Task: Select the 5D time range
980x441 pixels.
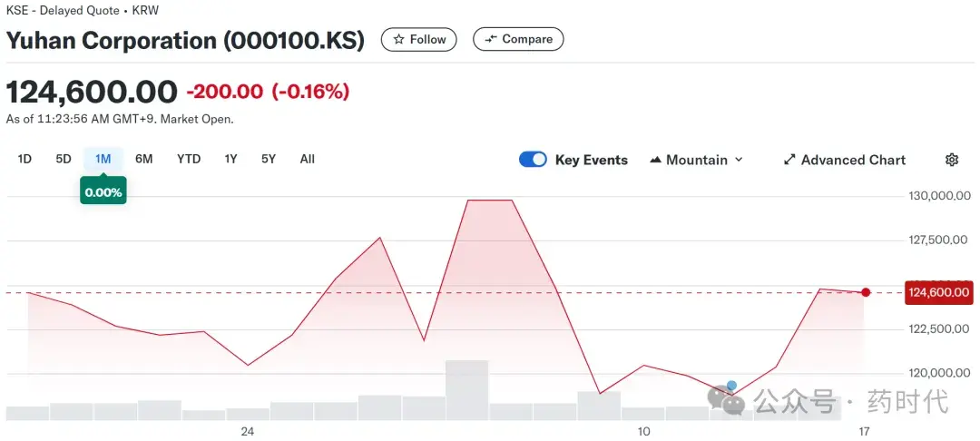Action: pos(64,159)
